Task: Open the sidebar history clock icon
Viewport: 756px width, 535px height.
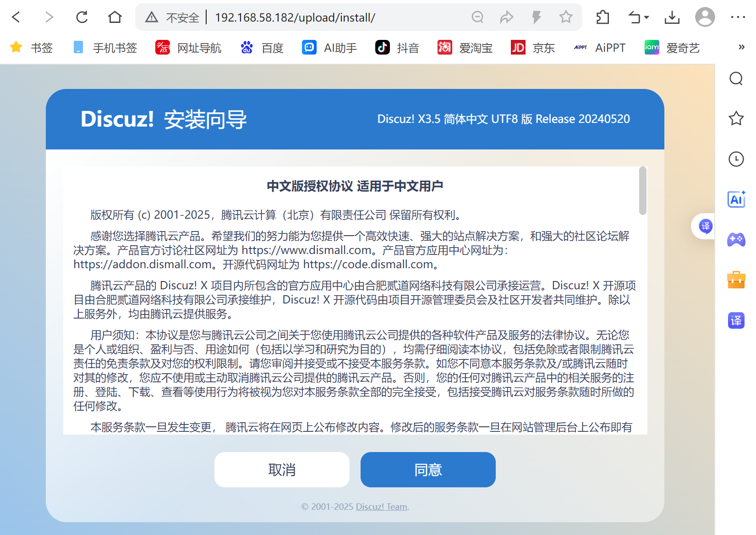Action: coord(736,159)
